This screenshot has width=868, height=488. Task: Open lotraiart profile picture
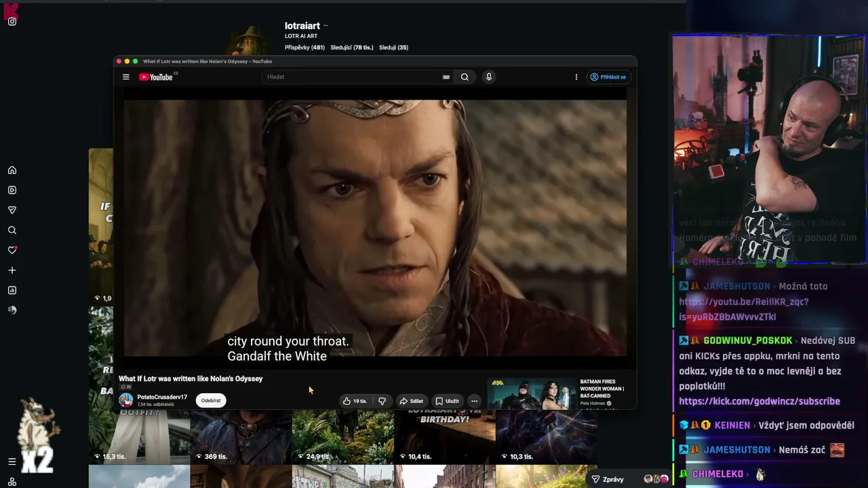tap(250, 41)
